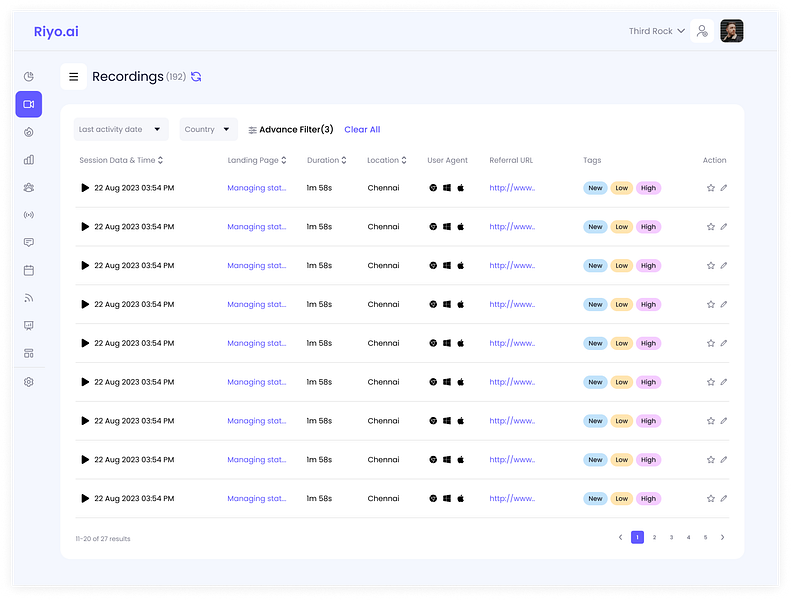This screenshot has height=600, width=791.
Task: Click the Low tag in first row
Action: click(622, 188)
